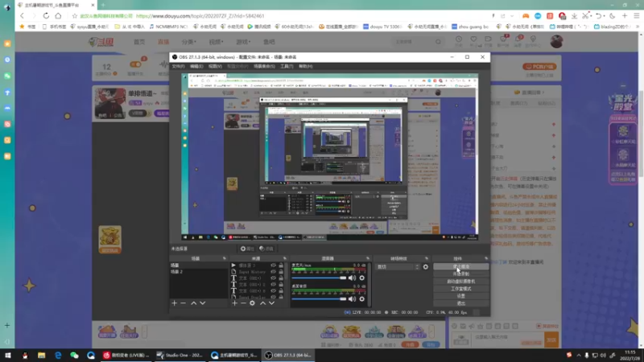Open the OBS View menu

tap(215, 66)
